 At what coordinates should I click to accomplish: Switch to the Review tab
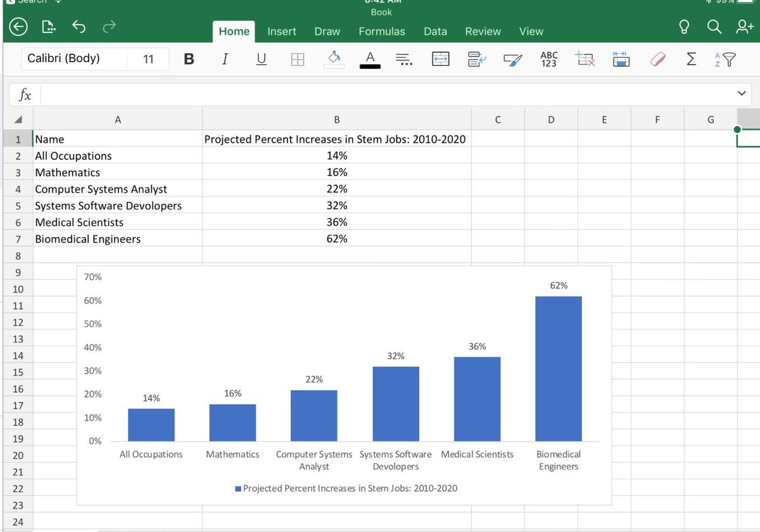483,31
